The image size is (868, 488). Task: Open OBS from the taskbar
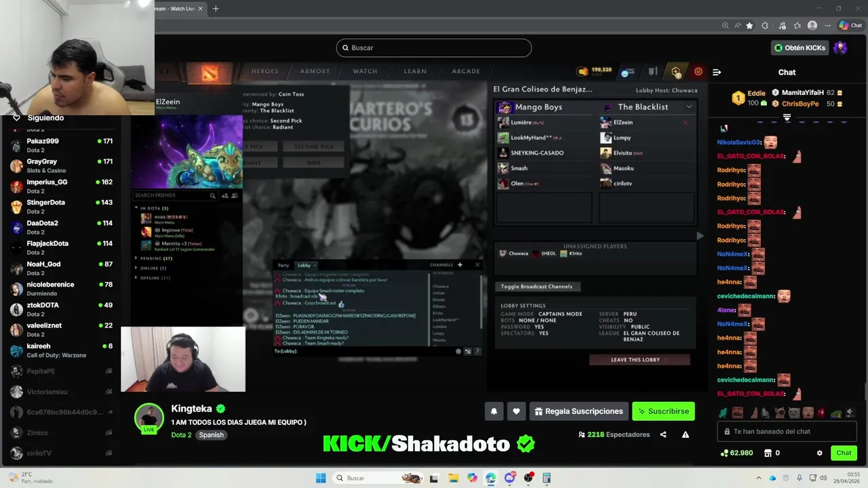528,478
